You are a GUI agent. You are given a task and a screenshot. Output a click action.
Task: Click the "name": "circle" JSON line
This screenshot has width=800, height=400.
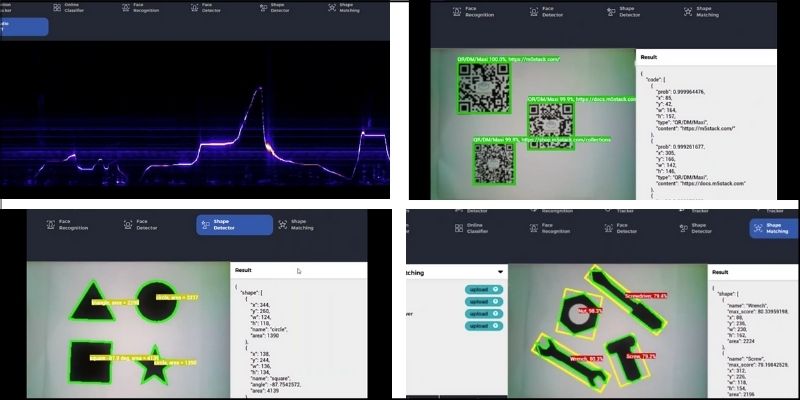(268, 330)
